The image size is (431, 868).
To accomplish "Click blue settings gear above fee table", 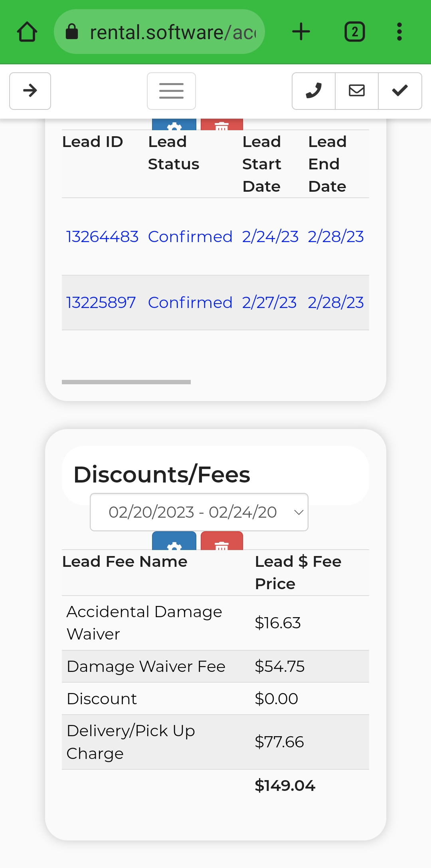I will [x=174, y=542].
